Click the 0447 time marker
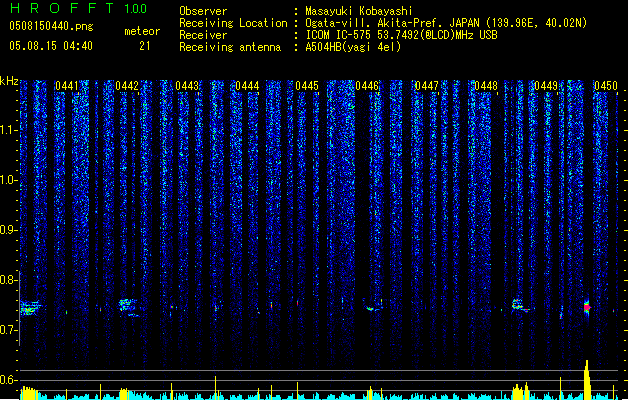629x400 pixels. coord(427,86)
